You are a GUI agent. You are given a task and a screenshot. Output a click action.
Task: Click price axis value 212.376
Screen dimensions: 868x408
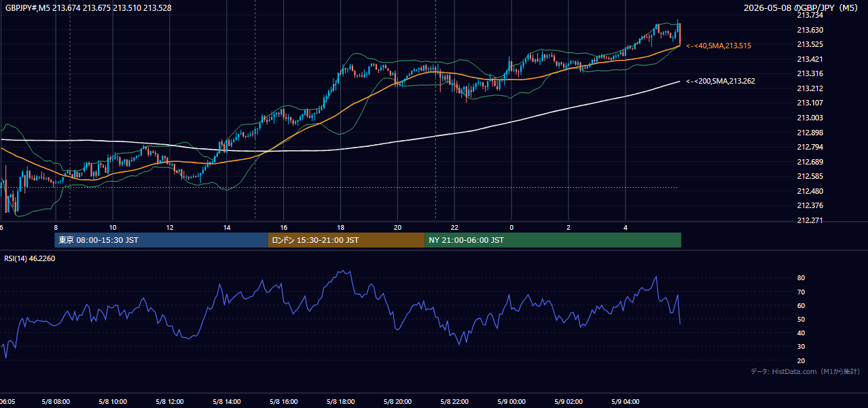tap(810, 205)
